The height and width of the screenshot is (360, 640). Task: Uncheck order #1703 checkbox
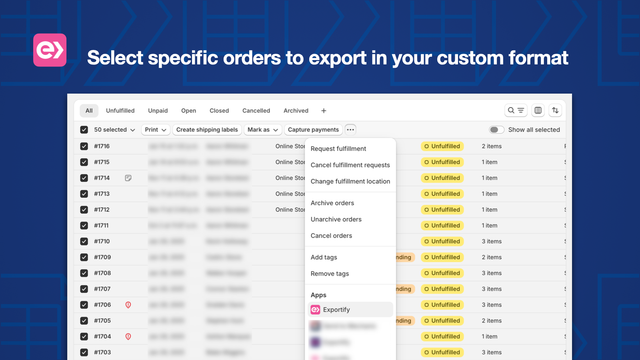(x=84, y=352)
